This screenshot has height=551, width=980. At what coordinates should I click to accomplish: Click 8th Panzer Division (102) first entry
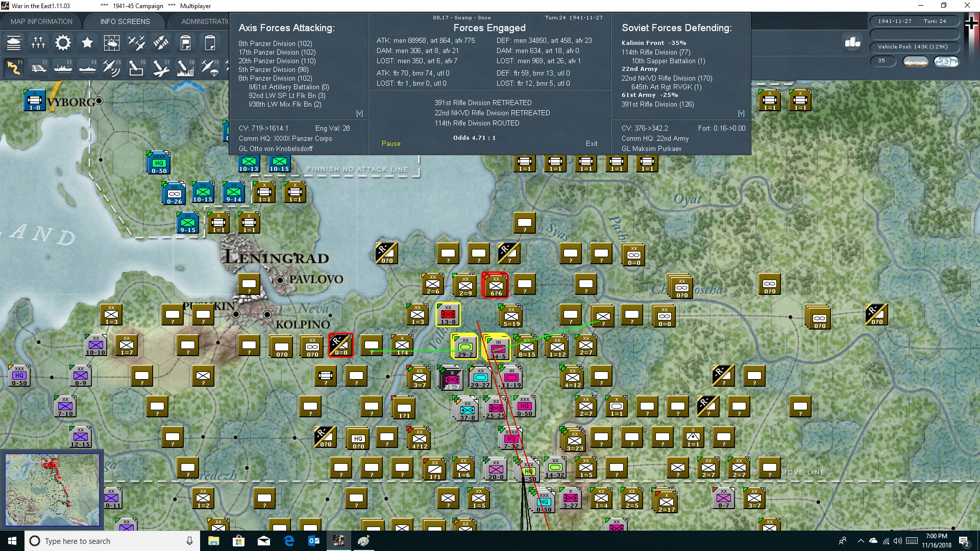275,43
